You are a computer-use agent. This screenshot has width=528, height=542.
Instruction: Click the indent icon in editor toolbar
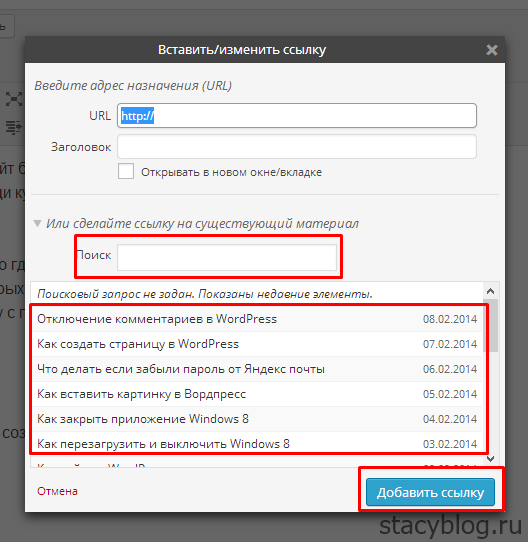coord(14,127)
